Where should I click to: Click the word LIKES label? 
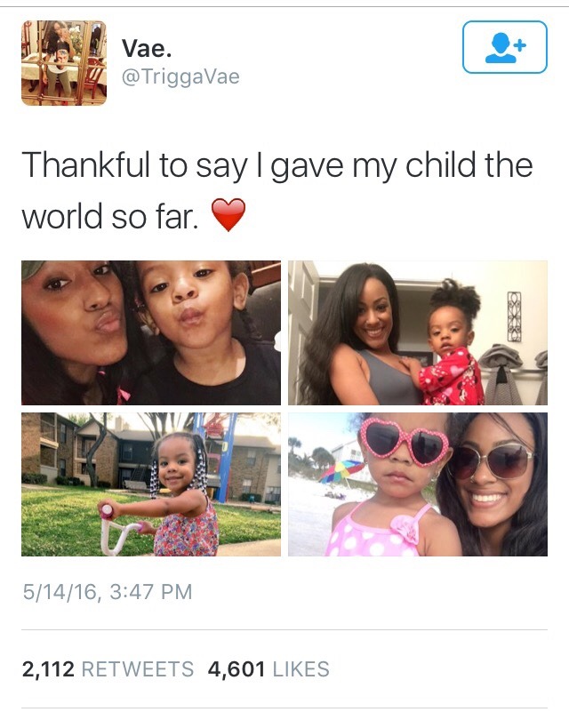point(301,669)
